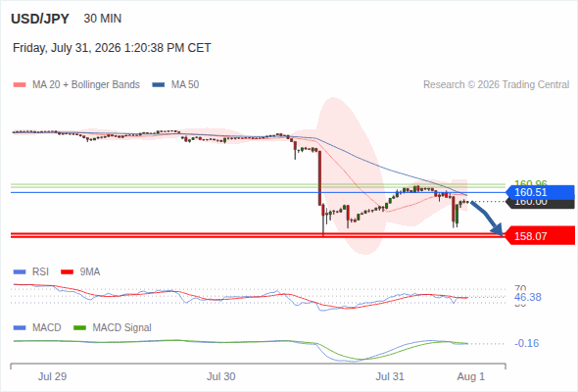
Task: Click the USD/JPY chart title
Action: click(40, 19)
